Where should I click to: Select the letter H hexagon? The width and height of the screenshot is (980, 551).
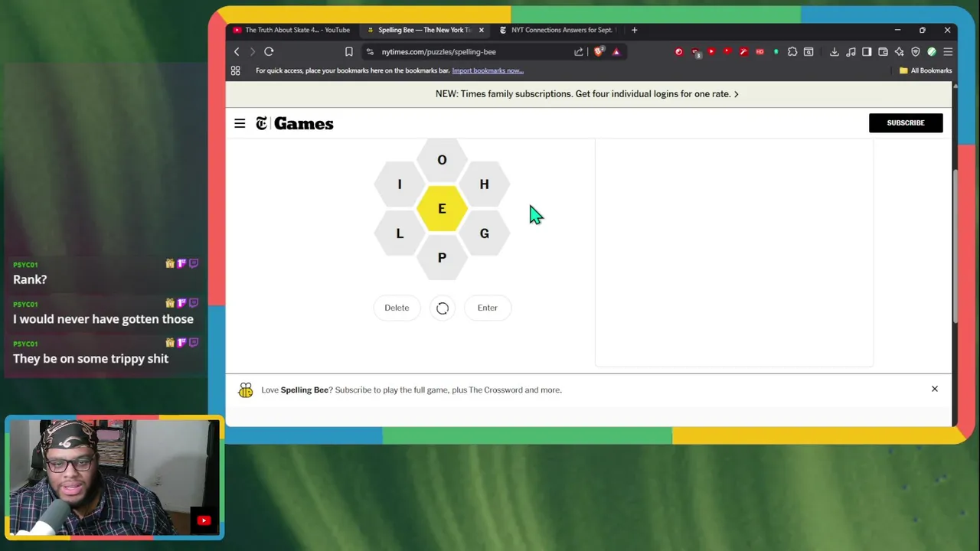[x=484, y=184]
